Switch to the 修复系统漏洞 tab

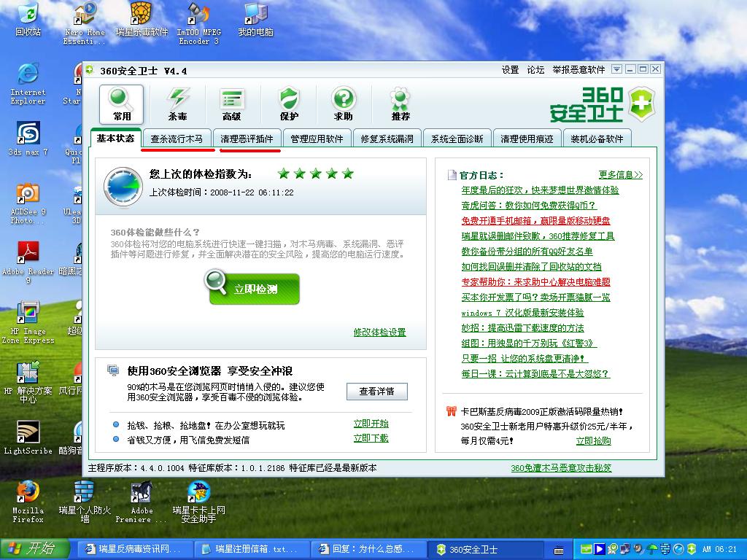387,139
